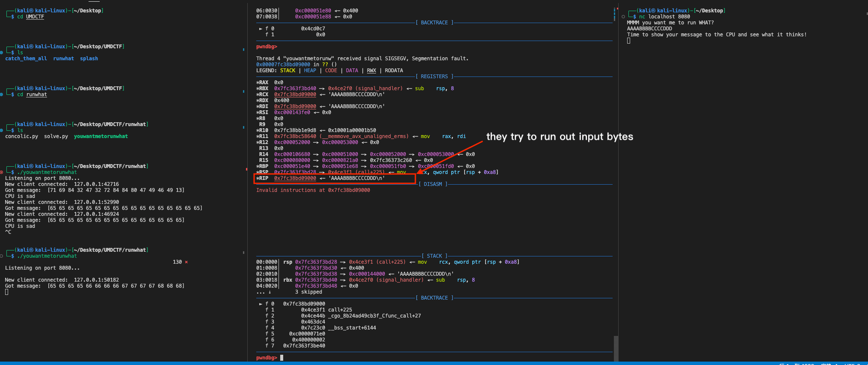Click 'nc localhost 8080' command in right pane

tap(664, 17)
